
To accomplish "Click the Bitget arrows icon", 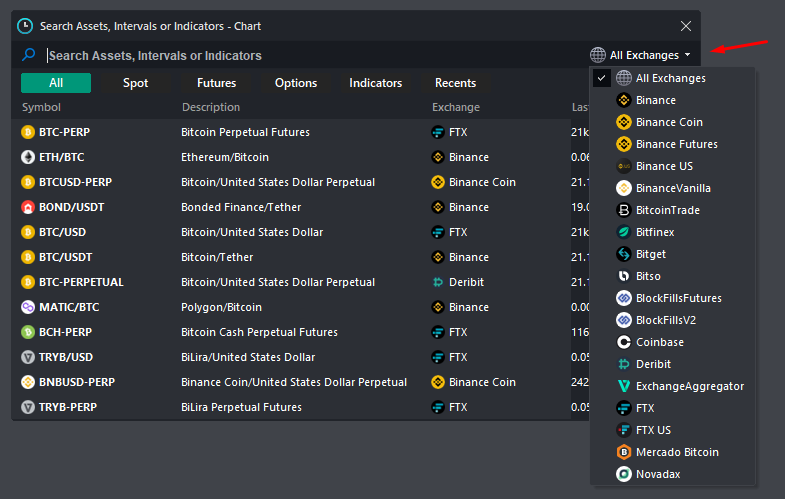I will click(x=624, y=254).
